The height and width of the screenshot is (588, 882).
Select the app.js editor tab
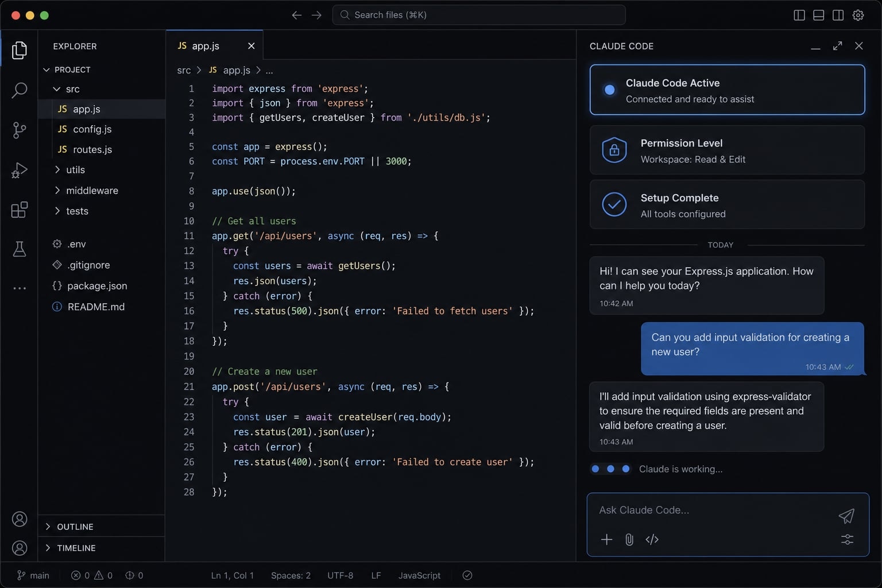pyautogui.click(x=214, y=45)
